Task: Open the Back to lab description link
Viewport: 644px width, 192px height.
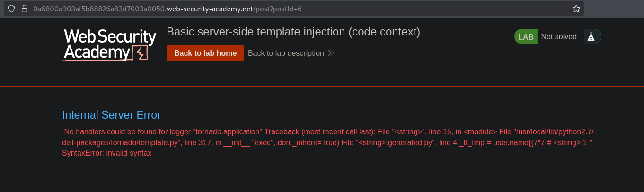Action: tap(286, 53)
